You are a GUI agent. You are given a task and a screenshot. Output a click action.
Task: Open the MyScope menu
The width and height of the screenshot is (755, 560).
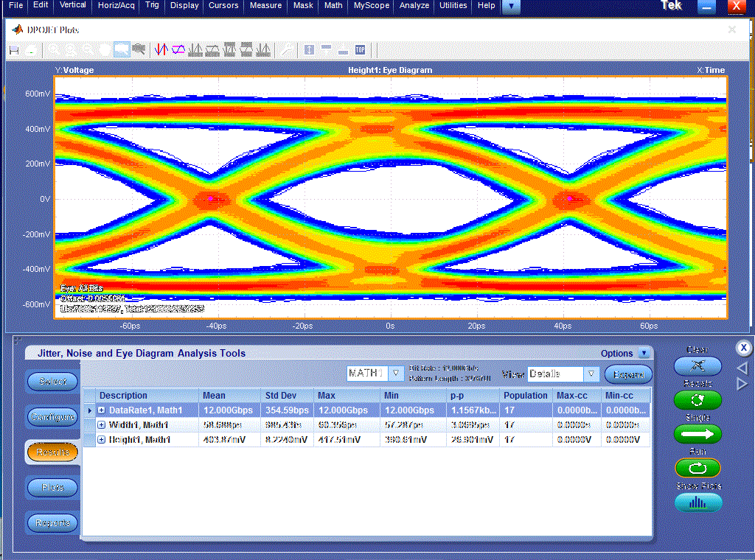point(372,5)
